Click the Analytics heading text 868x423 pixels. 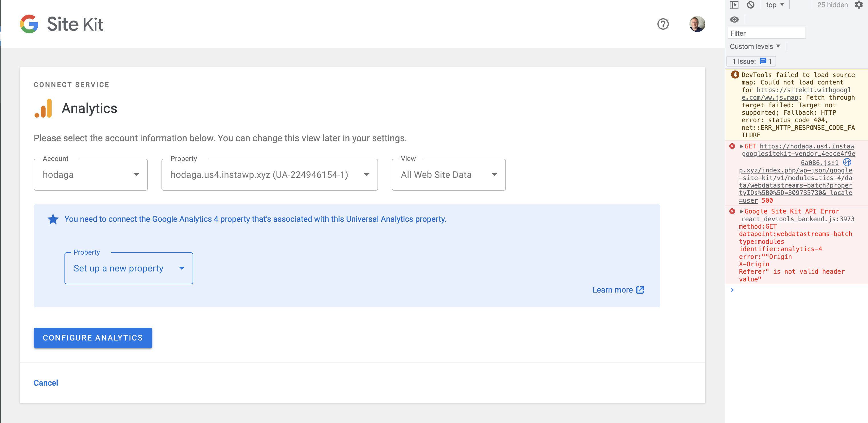point(89,108)
